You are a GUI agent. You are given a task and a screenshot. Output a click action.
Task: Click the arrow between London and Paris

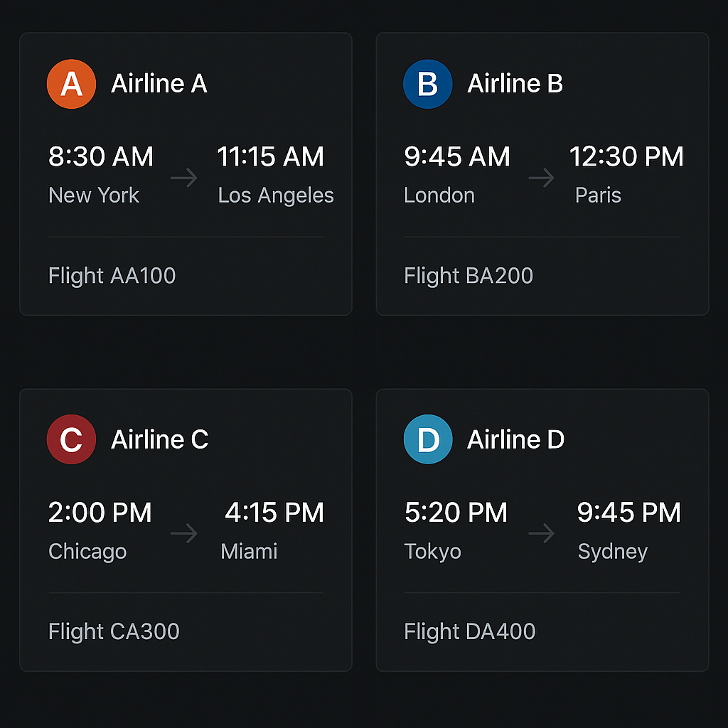pos(541,178)
